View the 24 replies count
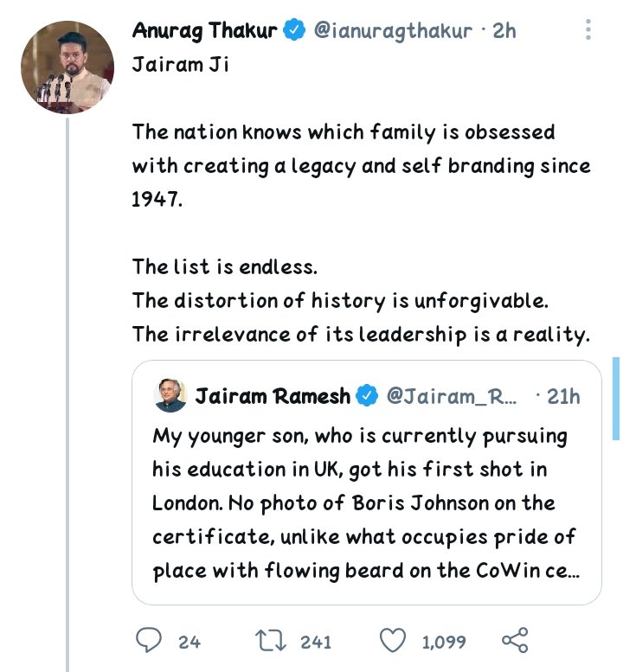Image resolution: width=623 pixels, height=672 pixels. pyautogui.click(x=189, y=642)
